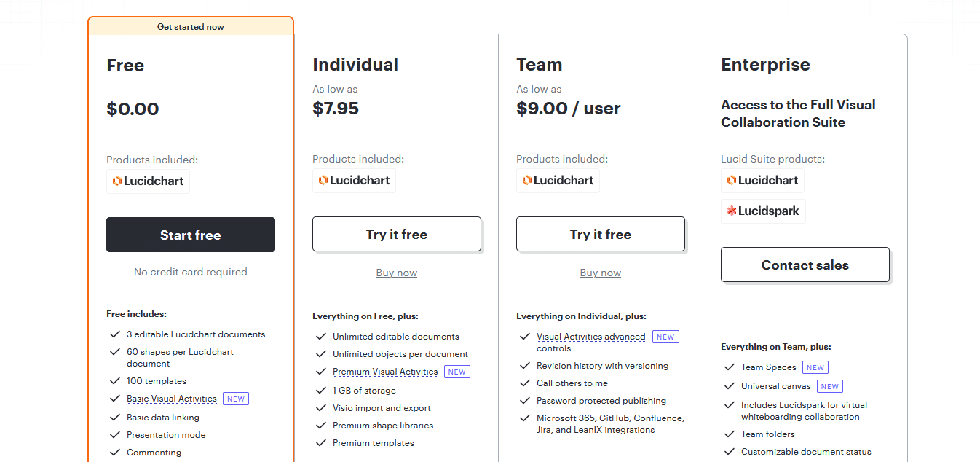980x462 pixels.
Task: Click the Team Spaces underlined feature
Action: pos(769,367)
